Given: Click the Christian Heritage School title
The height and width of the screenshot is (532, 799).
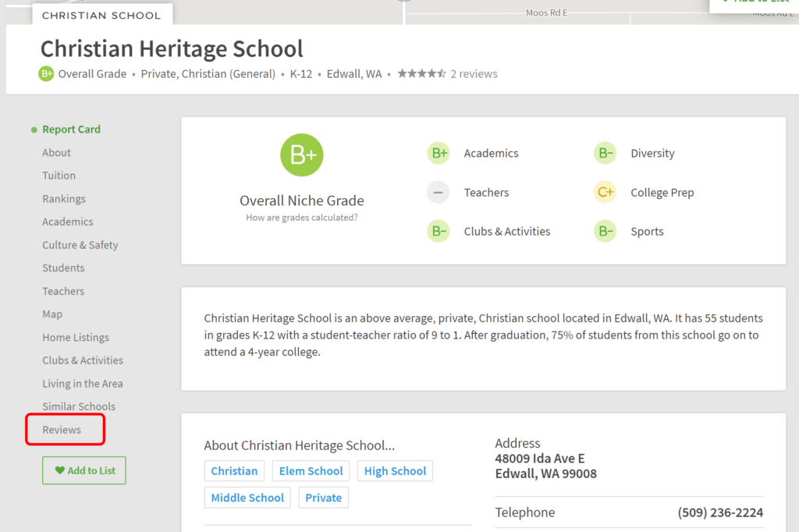Looking at the screenshot, I should tap(172, 49).
